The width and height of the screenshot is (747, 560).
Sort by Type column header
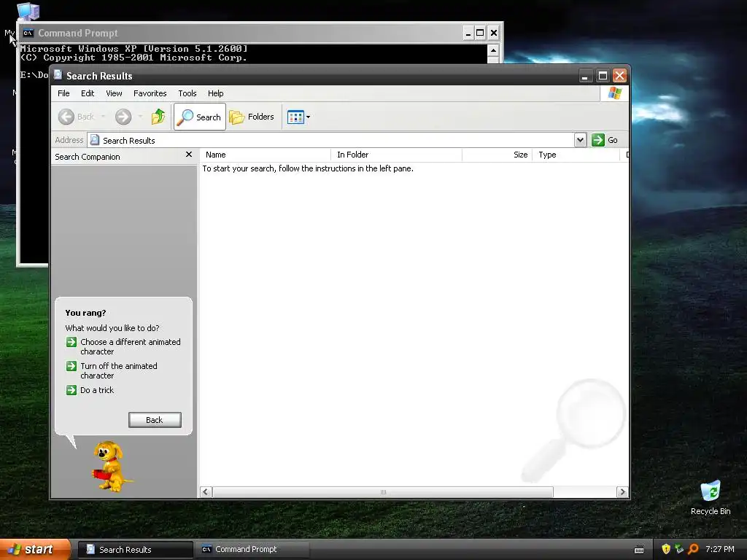[576, 155]
